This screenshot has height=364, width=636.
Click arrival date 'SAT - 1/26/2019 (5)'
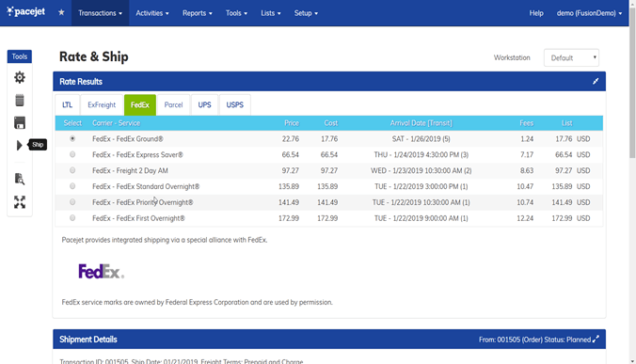(421, 138)
